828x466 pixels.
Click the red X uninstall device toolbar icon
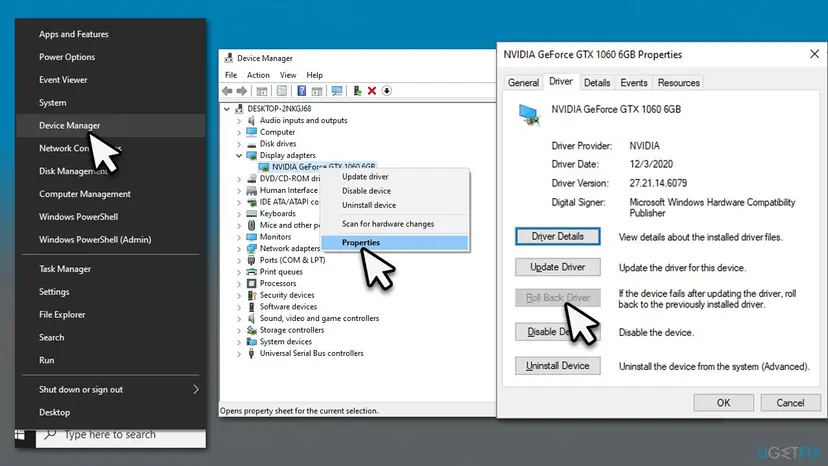click(372, 91)
